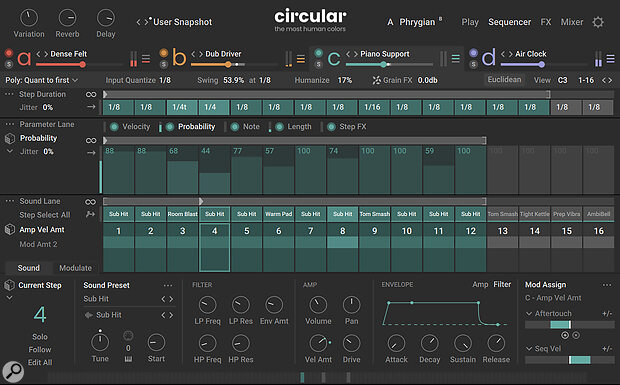Expand chevron under Current Step
620x385 pixels.
(x=9, y=298)
